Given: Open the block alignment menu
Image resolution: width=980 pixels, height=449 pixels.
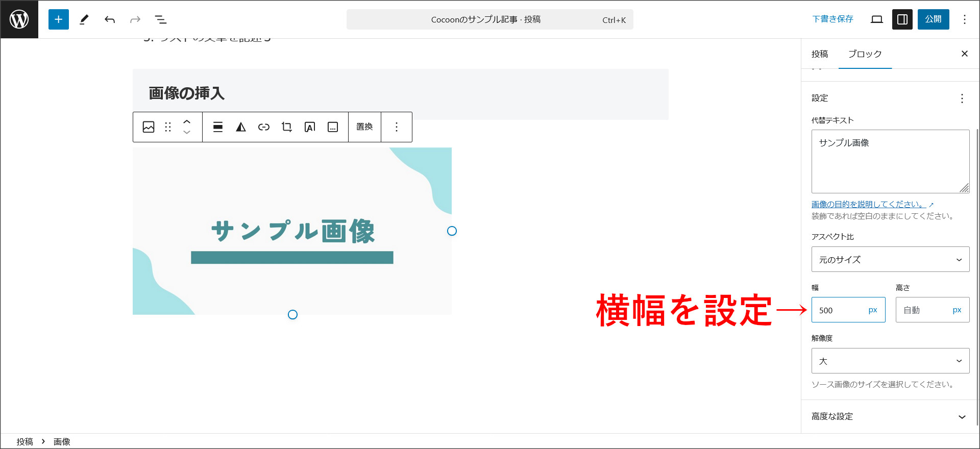Looking at the screenshot, I should coord(218,127).
